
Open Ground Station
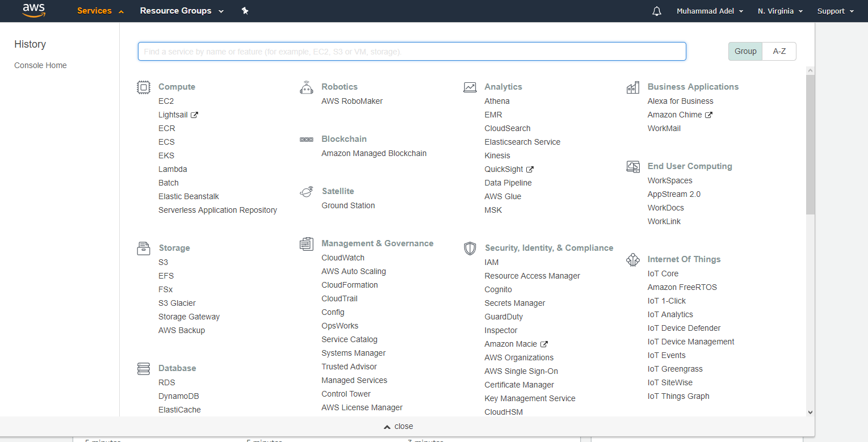(x=348, y=205)
